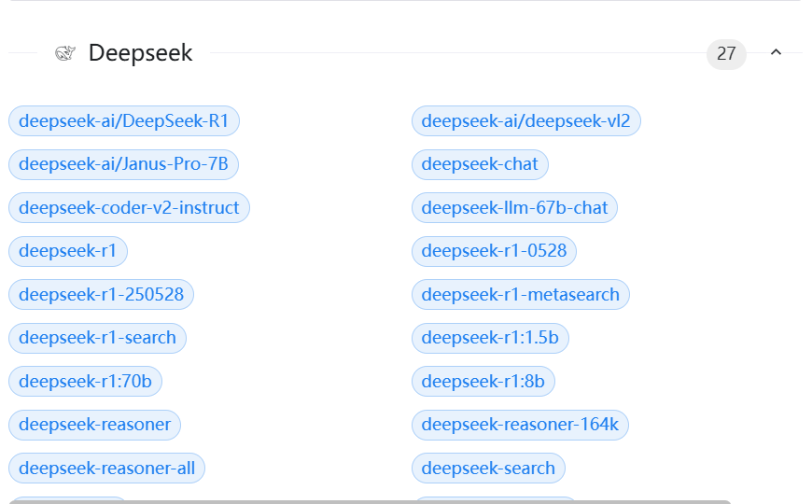The image size is (812, 504).
Task: Select the deepseek-ai/deepseek-vl2 model tag
Action: coord(526,121)
